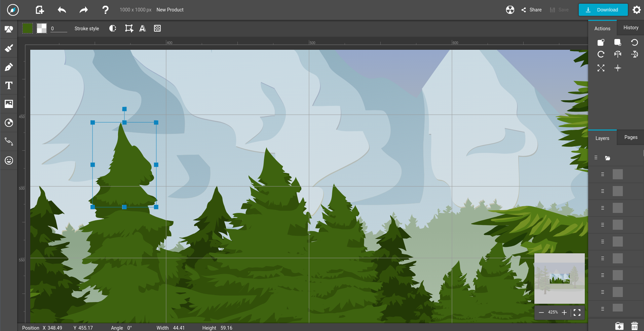Rotate object counterclockwise
Viewport: 644px width, 331px height.
[x=635, y=42]
